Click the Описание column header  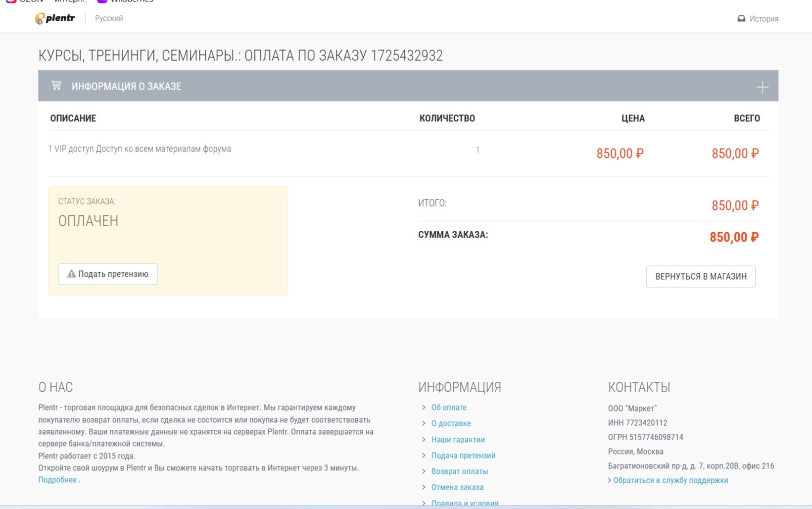pyautogui.click(x=73, y=118)
